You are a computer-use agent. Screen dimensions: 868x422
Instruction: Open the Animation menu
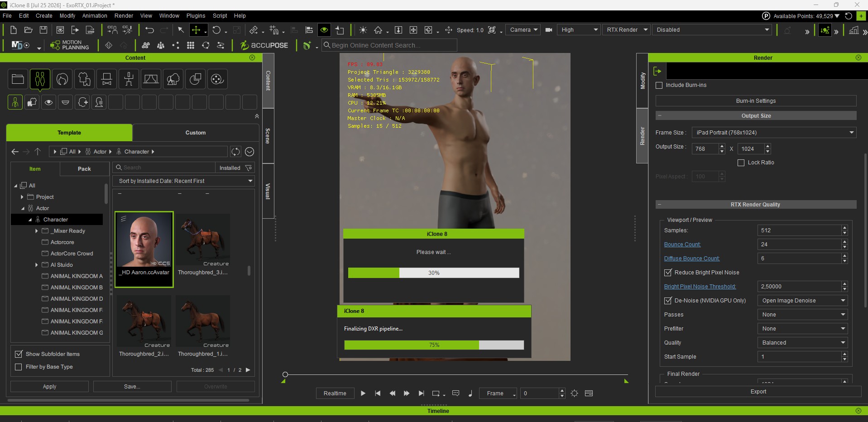pos(95,16)
